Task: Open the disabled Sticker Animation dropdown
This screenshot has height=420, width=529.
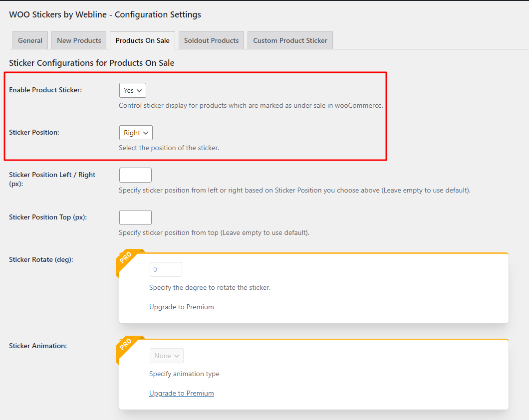Action: (167, 356)
